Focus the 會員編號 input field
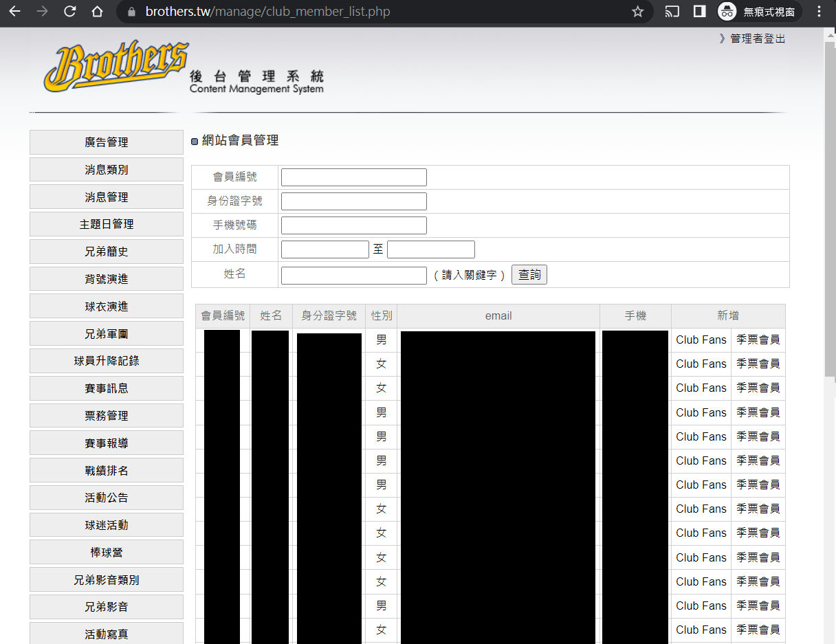 coord(354,177)
